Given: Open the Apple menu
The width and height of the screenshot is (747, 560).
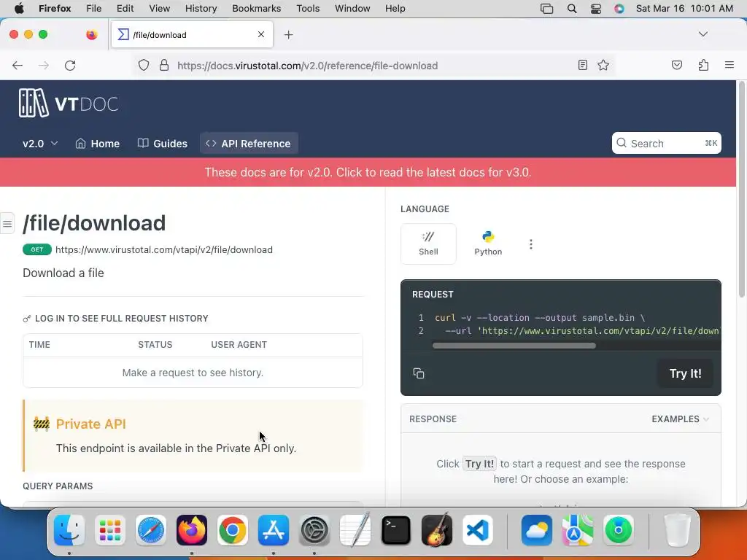Looking at the screenshot, I should click(x=19, y=9).
